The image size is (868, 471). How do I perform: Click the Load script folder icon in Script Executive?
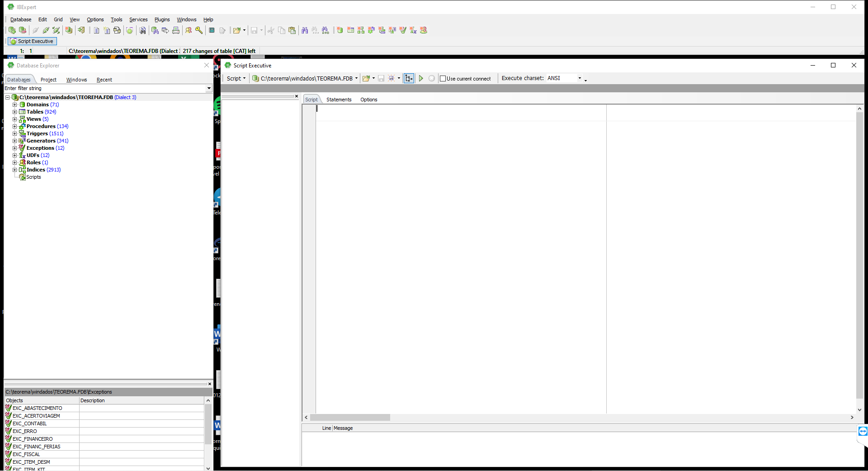[366, 78]
